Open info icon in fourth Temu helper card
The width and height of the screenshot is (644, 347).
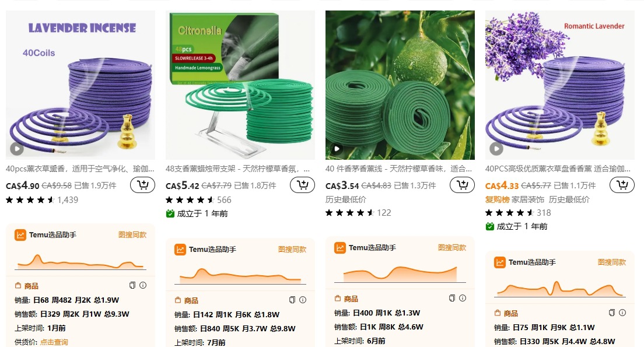click(x=622, y=313)
